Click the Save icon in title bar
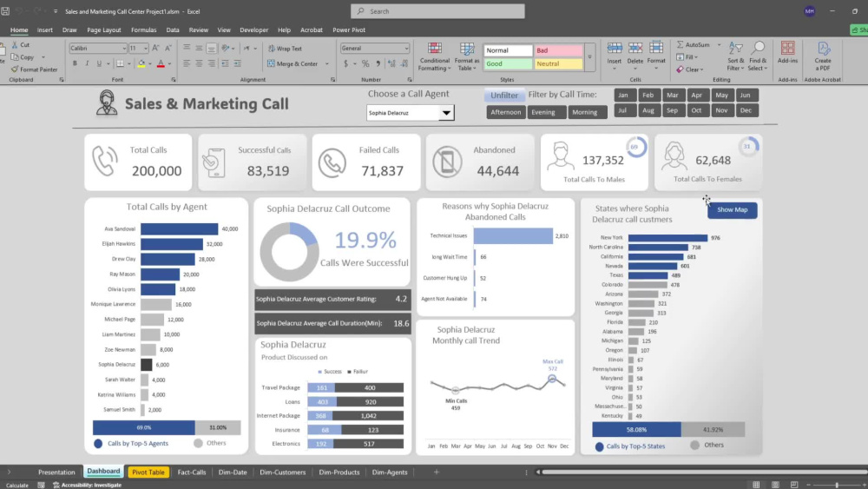 pos(5,11)
